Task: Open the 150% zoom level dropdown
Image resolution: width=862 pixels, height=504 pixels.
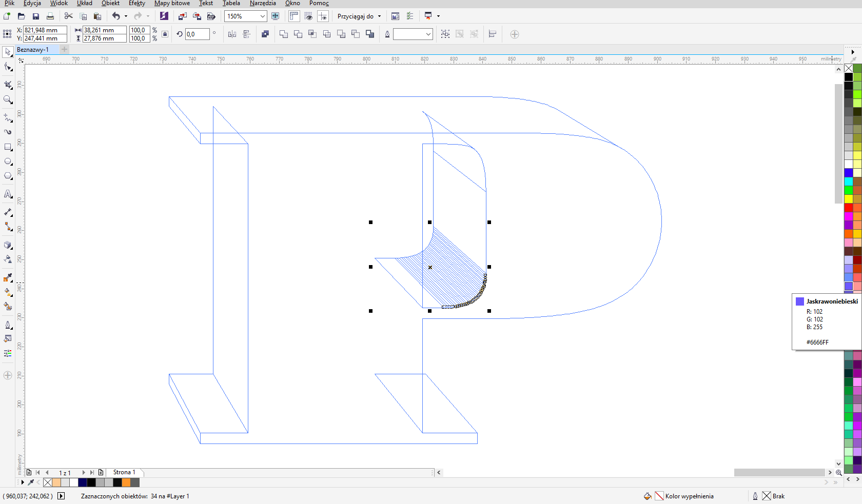Action: 262,16
